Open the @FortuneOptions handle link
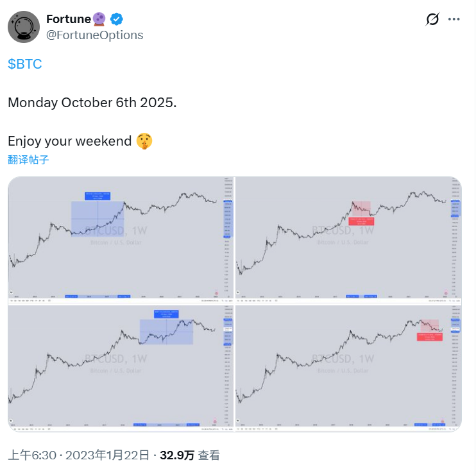Screen dimensions: 476x476 [94, 35]
